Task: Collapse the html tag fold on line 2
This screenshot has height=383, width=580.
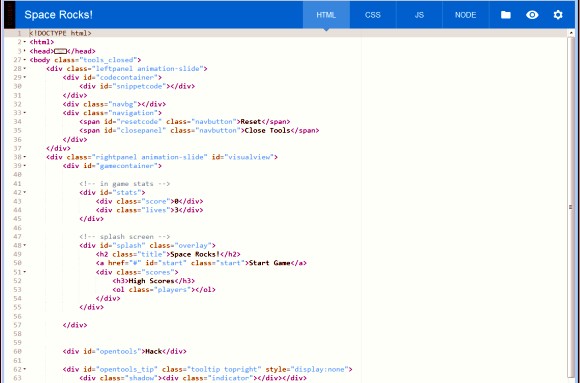Action: pyautogui.click(x=25, y=42)
